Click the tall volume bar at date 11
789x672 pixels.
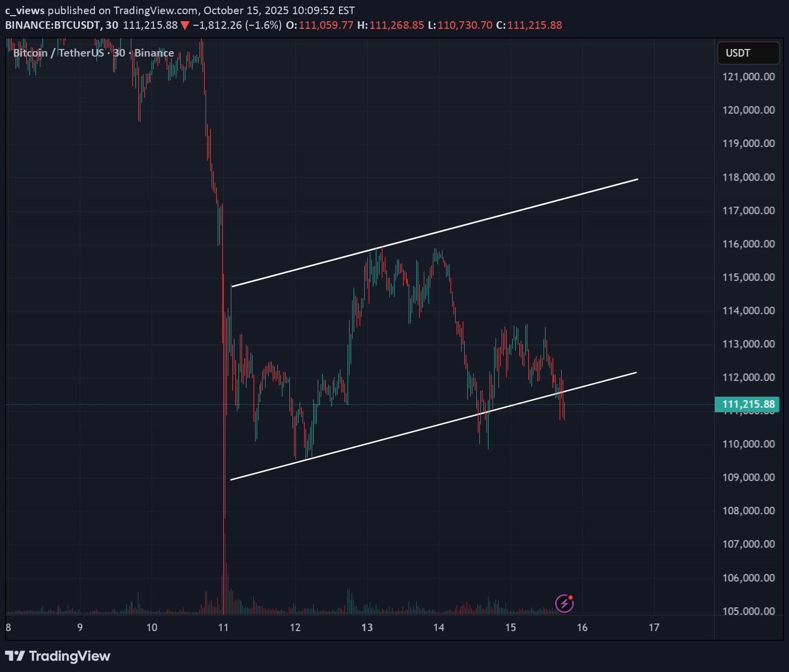[224, 591]
